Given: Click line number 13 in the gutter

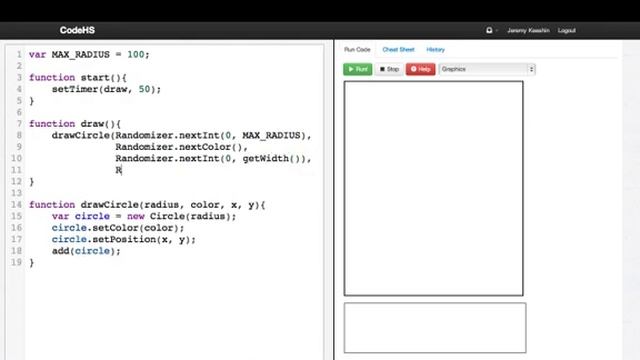Looking at the screenshot, I should (16, 193).
